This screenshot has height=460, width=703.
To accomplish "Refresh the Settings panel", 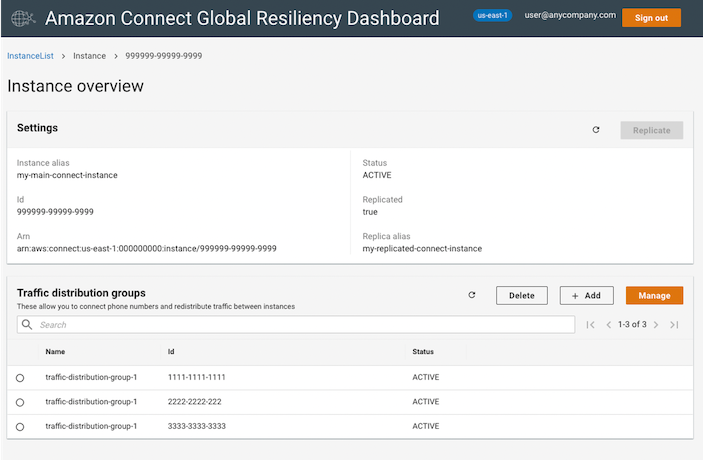I will point(596,130).
